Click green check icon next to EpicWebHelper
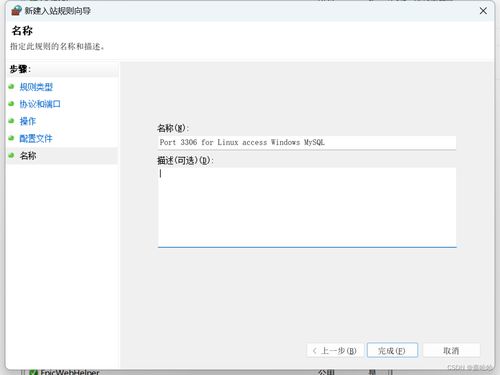 (x=33, y=372)
